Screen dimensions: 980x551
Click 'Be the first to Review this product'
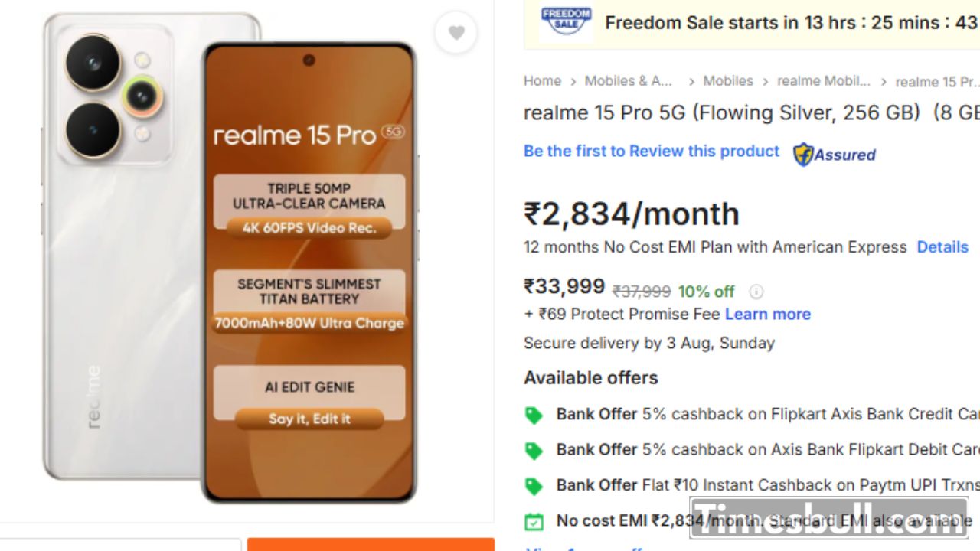(x=651, y=152)
